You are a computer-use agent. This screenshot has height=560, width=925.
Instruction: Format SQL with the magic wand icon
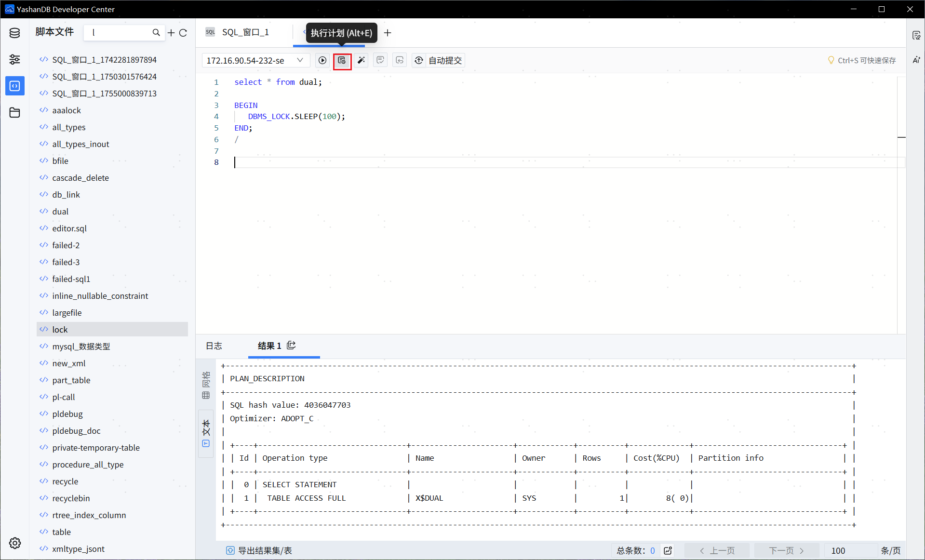[361, 60]
